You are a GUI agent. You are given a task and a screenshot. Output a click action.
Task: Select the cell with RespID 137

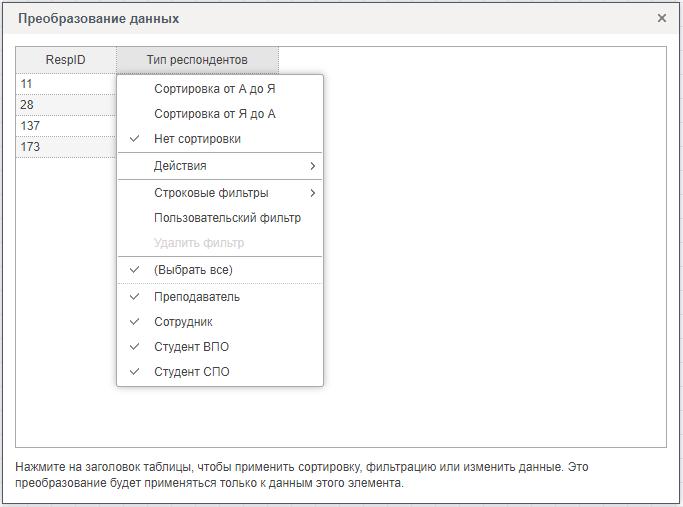tap(66, 126)
